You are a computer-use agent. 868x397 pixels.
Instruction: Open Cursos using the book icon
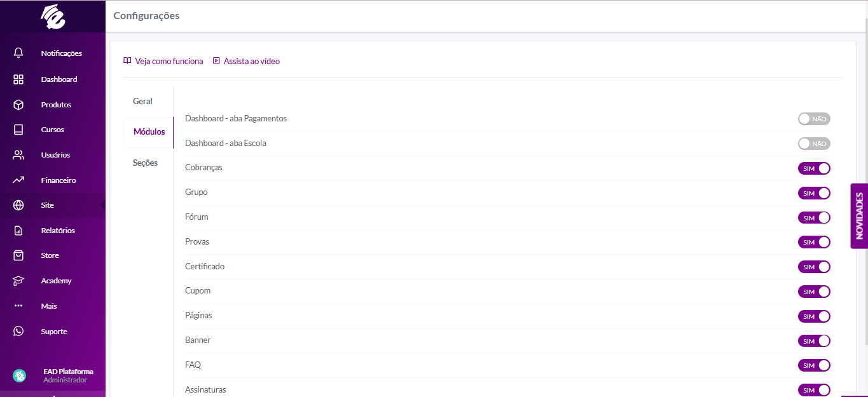(x=18, y=130)
